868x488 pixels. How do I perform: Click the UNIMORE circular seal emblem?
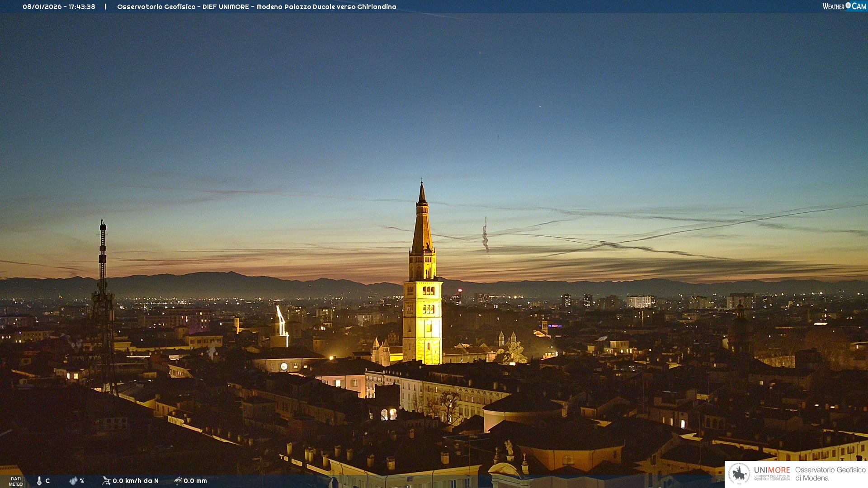pos(739,474)
